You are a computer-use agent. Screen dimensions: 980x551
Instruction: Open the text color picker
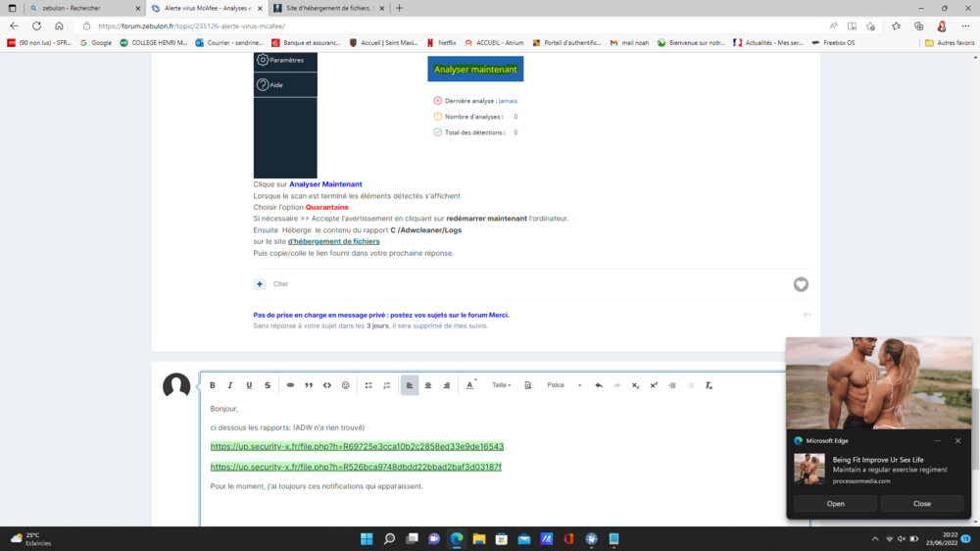[470, 385]
